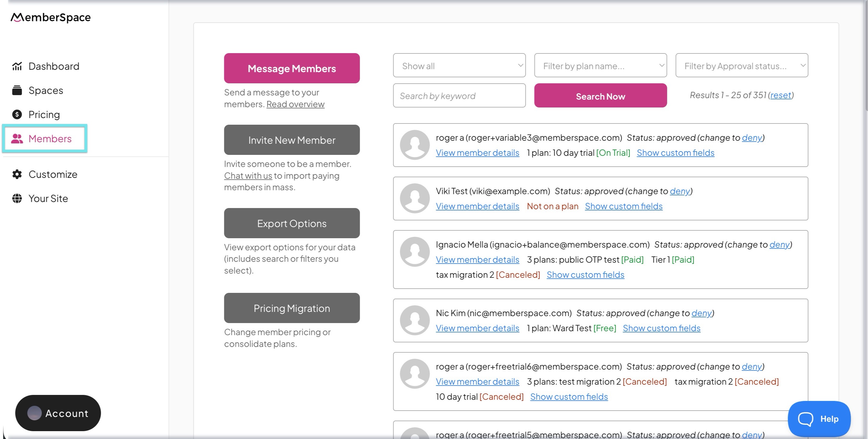Open Export Options
This screenshot has height=439, width=868.
(292, 223)
